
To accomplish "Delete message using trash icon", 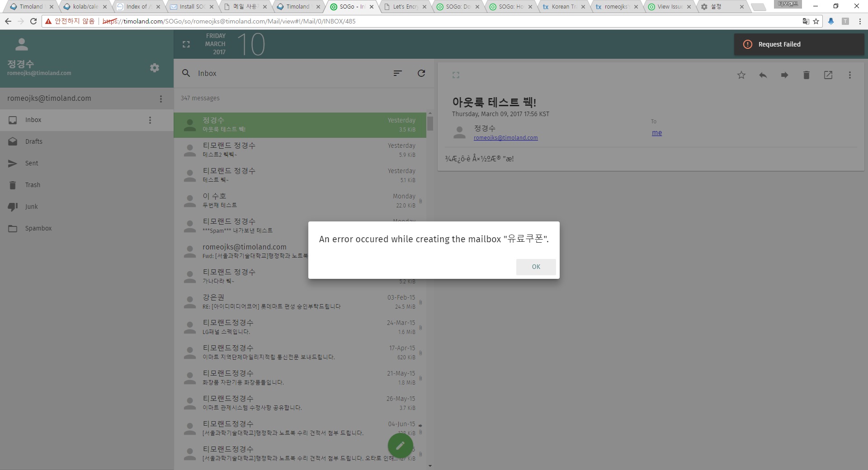I will point(806,75).
